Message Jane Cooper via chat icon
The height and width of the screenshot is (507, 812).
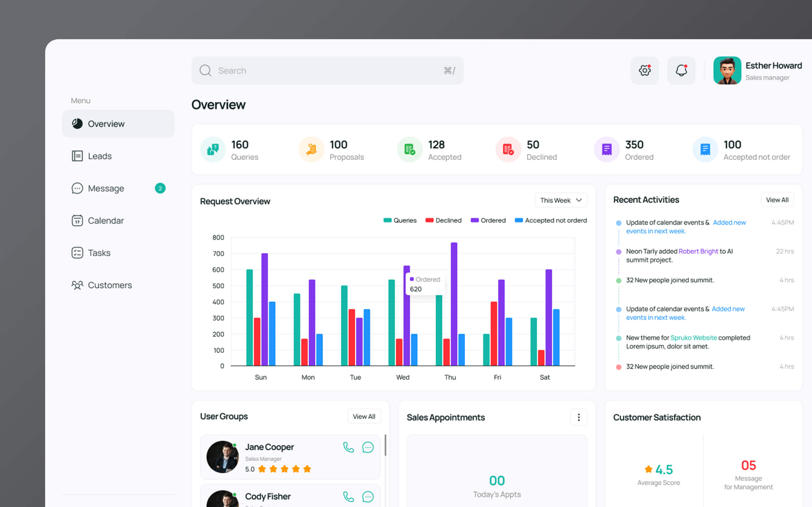[368, 447]
